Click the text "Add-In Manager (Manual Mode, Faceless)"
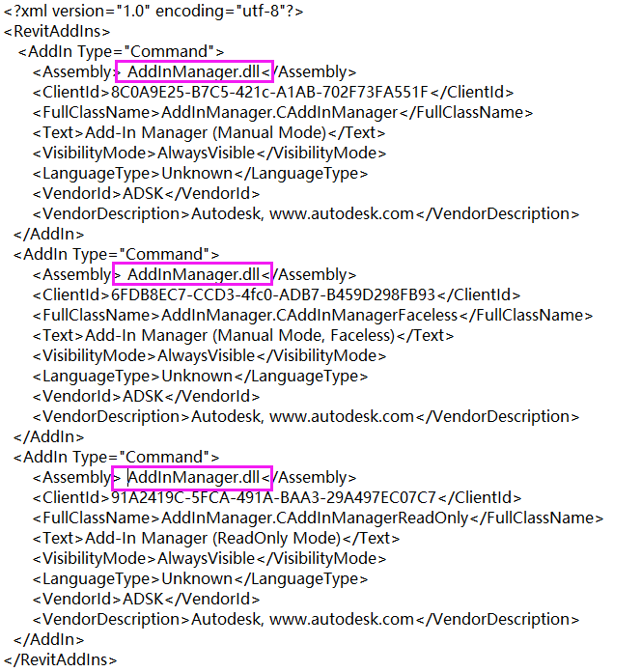Image resolution: width=641 pixels, height=672 pixels. (x=240, y=336)
